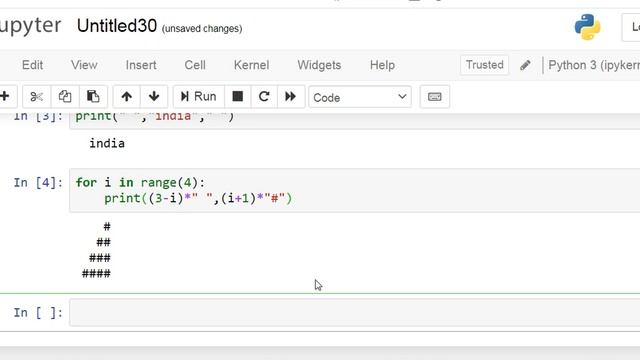640x360 pixels.
Task: Interrupt the kernel with the stop icon
Action: point(238,97)
